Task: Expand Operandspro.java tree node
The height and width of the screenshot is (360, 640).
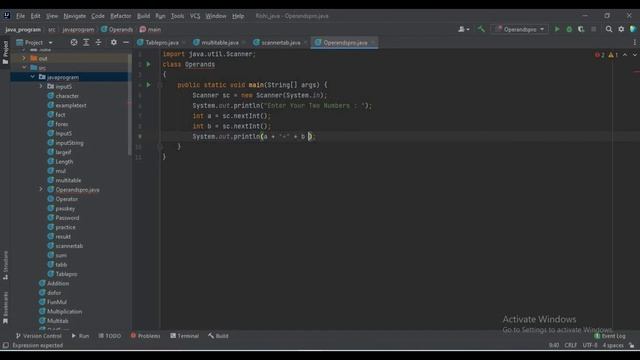Action: tap(41, 189)
